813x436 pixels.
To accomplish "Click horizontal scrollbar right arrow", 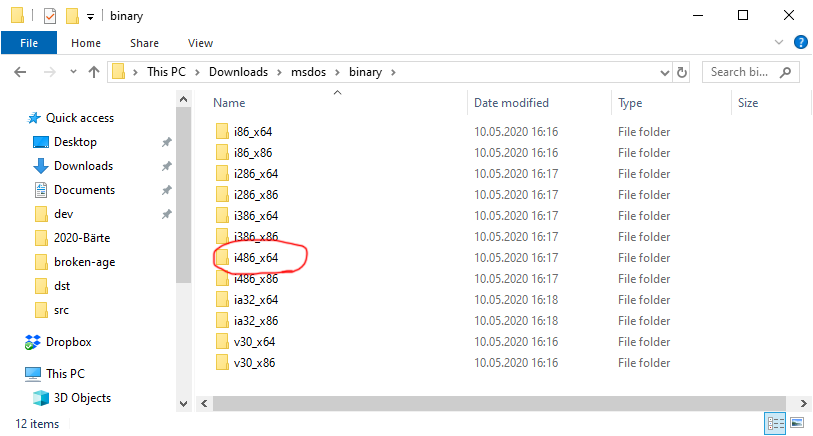I will (x=803, y=403).
